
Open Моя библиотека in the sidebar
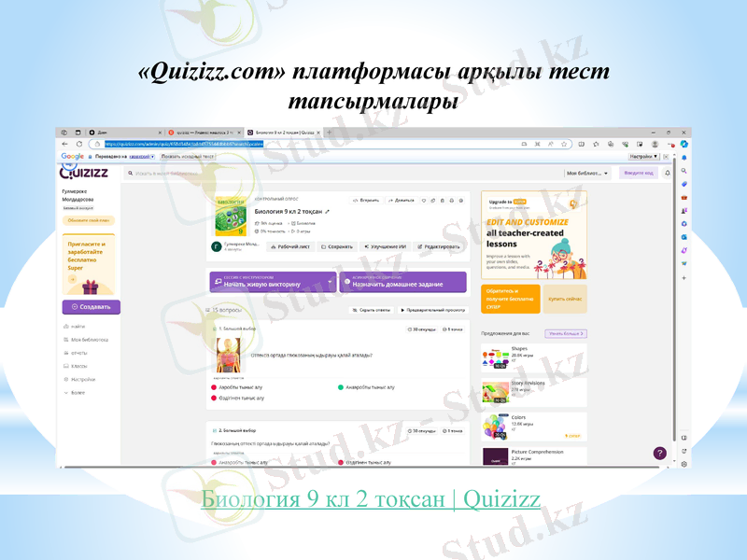pos(90,340)
